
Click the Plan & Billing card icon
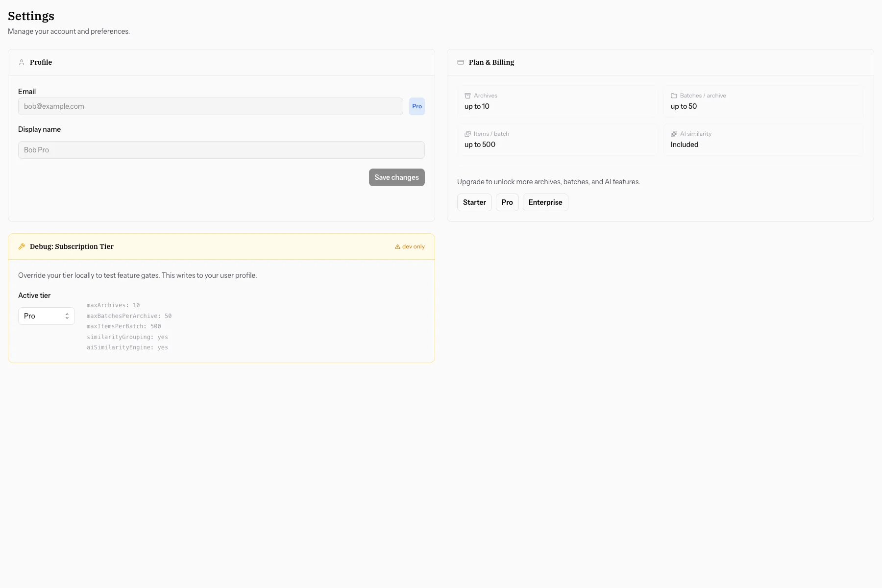(x=461, y=62)
